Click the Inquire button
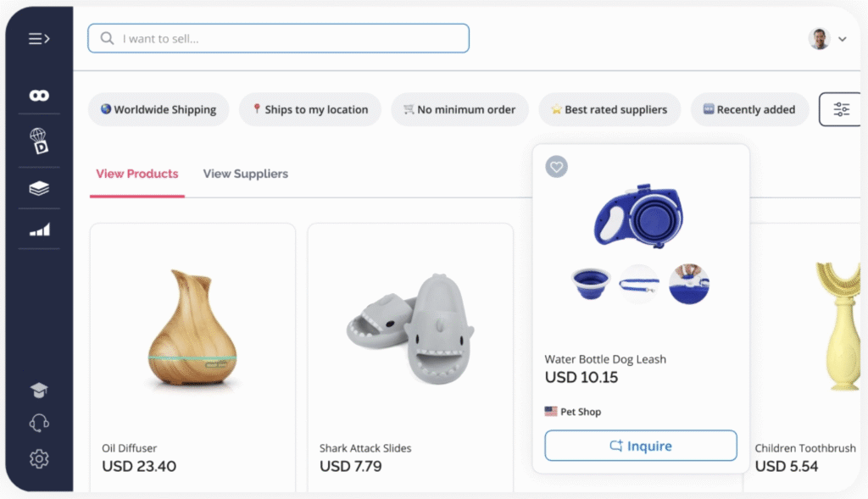The width and height of the screenshot is (868, 499). pos(640,446)
